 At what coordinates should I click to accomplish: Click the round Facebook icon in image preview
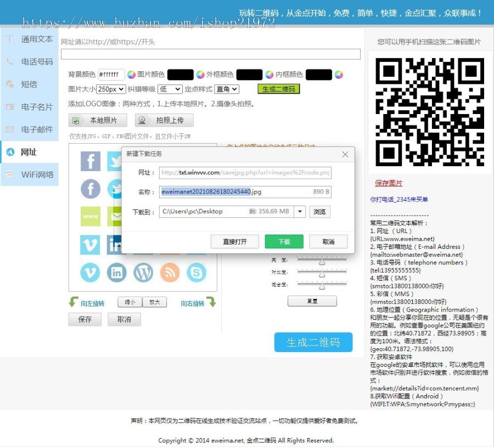[x=91, y=189]
